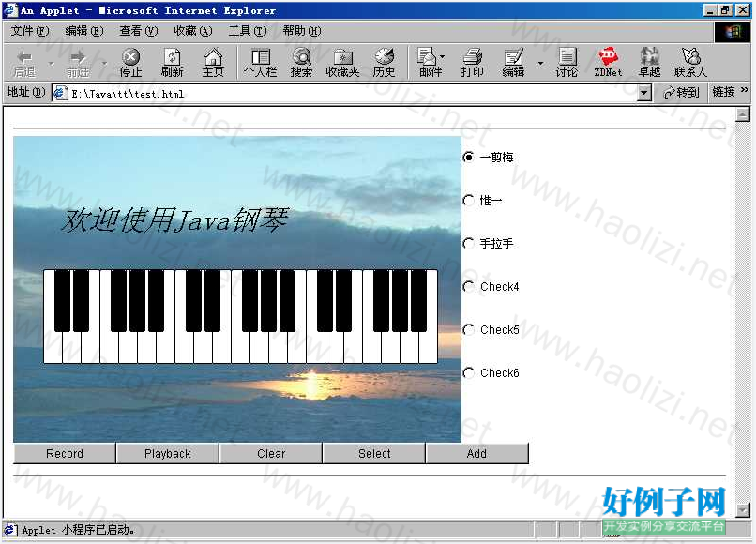Click the Stop (停止) toolbar icon
This screenshot has height=544, width=756.
click(130, 62)
